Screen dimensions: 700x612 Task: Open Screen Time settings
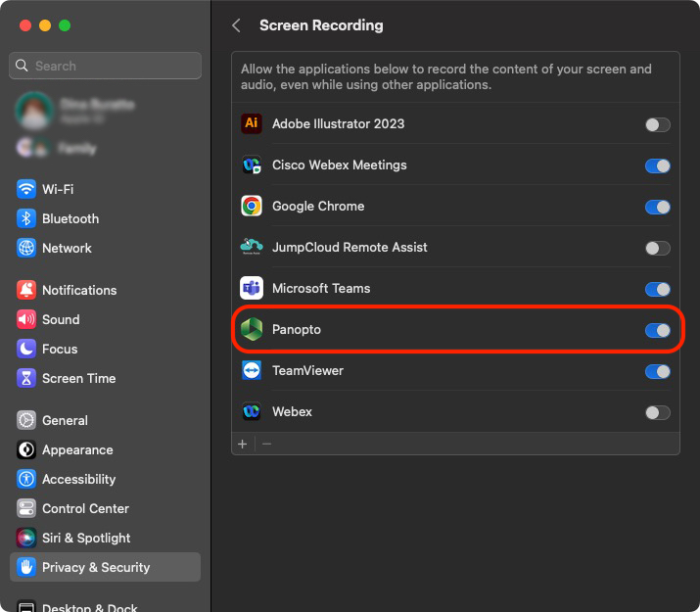105,378
